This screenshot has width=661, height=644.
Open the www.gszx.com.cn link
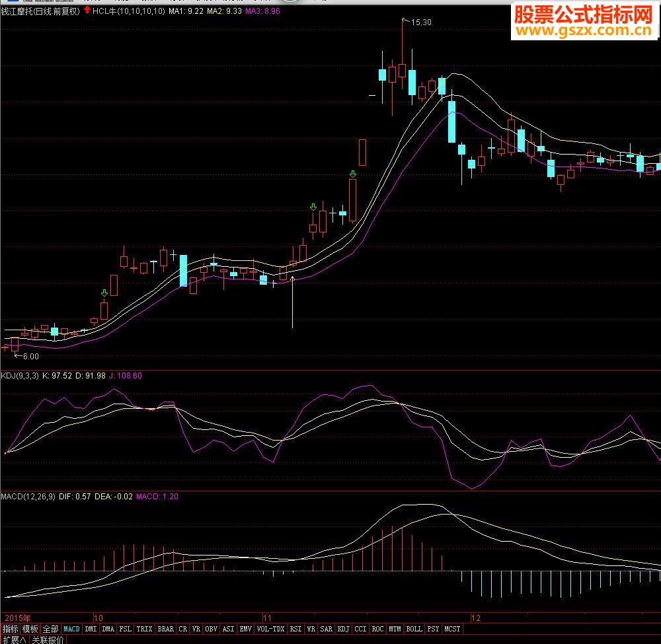[x=584, y=30]
